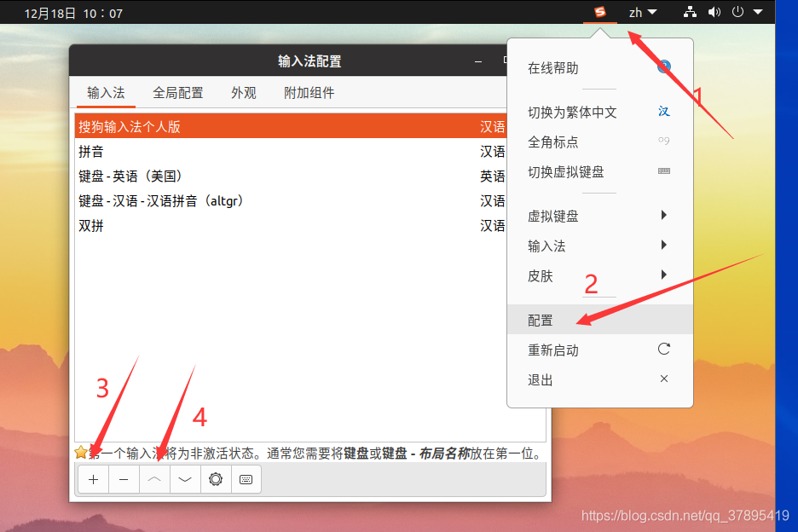The width and height of the screenshot is (798, 532).
Task: Switch to the 全局配置 tab
Action: click(x=177, y=93)
